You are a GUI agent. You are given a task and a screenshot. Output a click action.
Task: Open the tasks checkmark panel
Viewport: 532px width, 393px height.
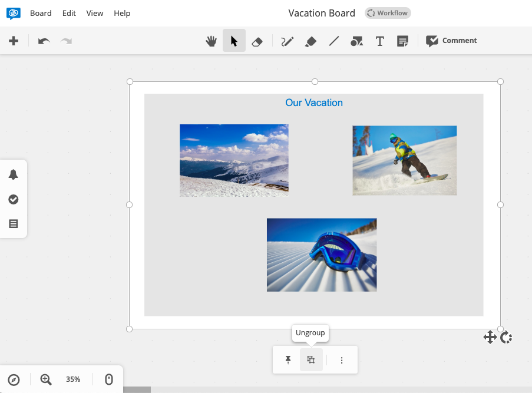click(13, 199)
